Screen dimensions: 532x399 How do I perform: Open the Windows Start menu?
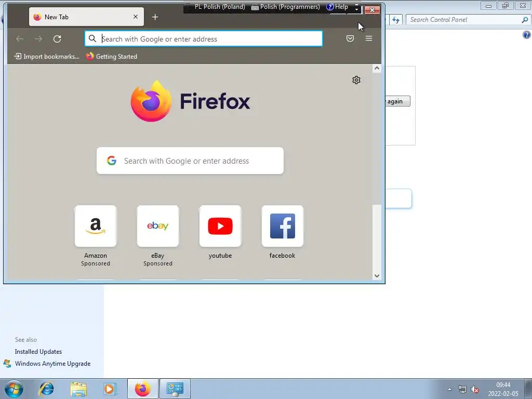click(x=14, y=389)
